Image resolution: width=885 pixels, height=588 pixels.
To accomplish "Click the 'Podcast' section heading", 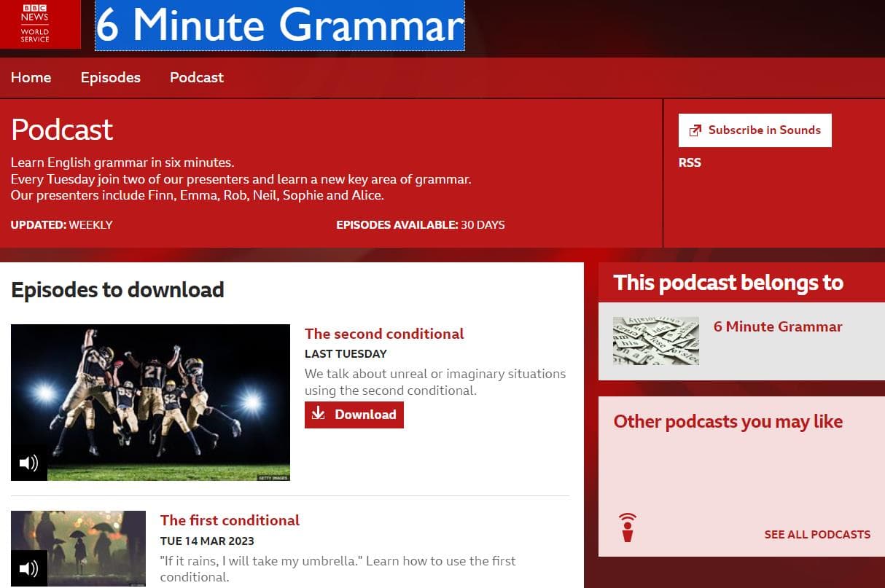I will 62,130.
